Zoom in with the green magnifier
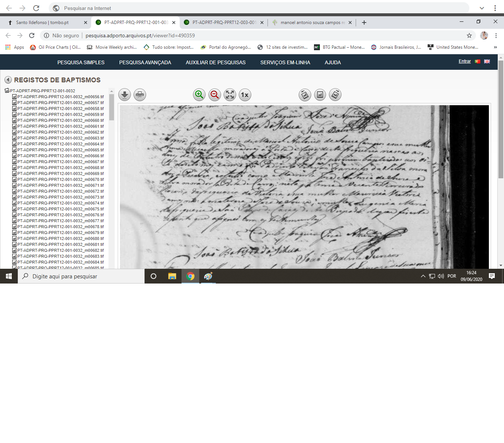The image size is (504, 443). tap(199, 95)
